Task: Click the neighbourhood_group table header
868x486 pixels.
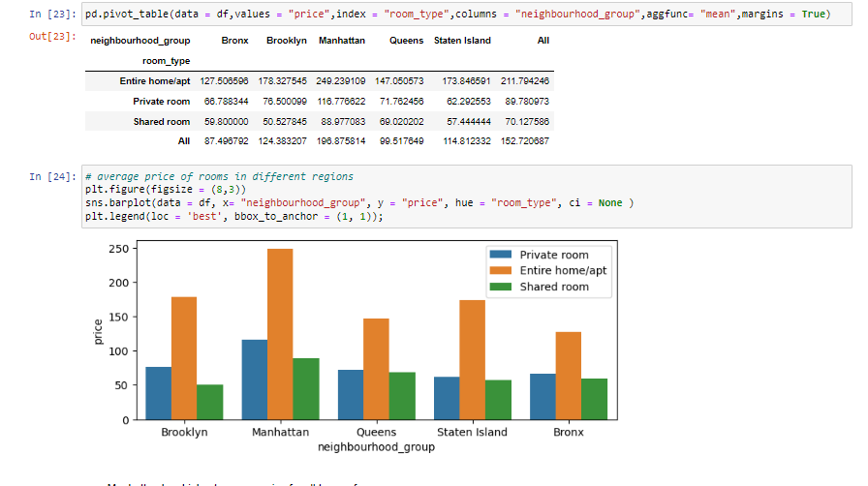Action: 140,41
